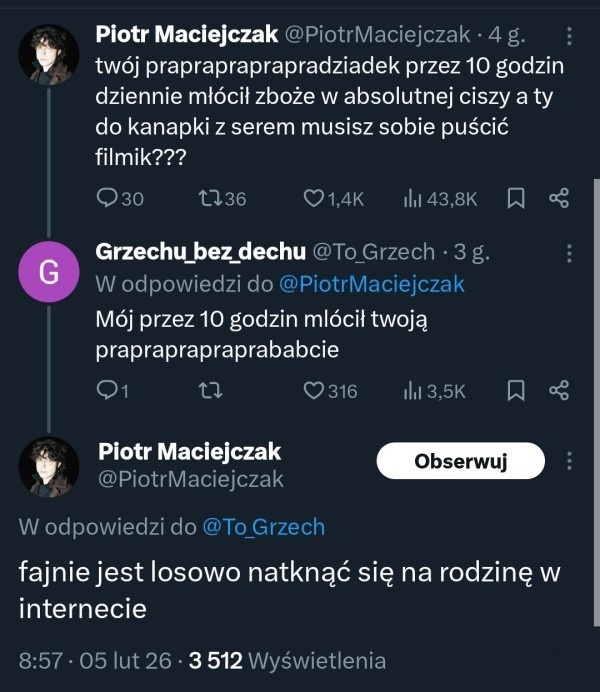
Task: Like the reply with 316 likes
Action: point(314,391)
